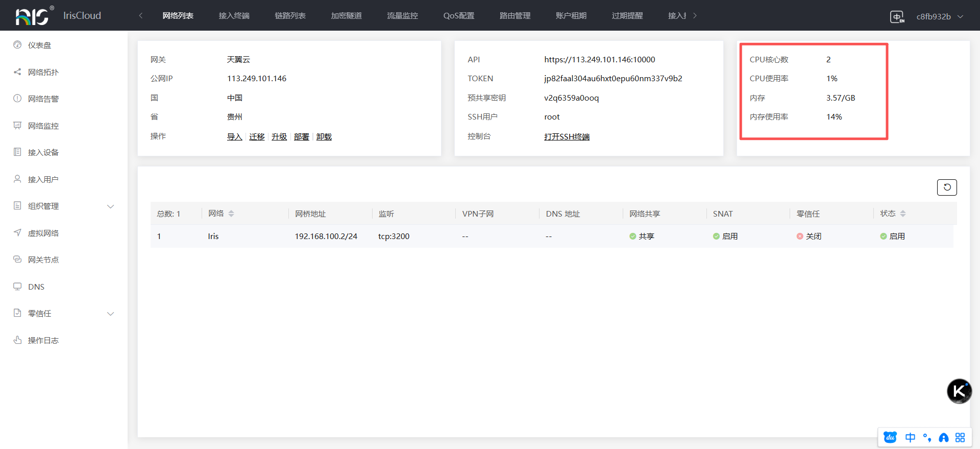Image resolution: width=980 pixels, height=449 pixels.
Task: Switch to the 流量监控 tab
Action: tap(402, 16)
